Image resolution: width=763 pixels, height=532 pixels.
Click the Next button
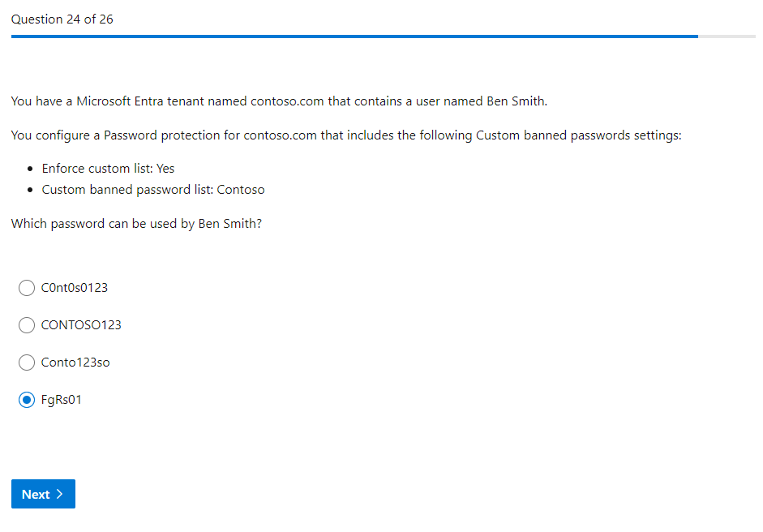point(43,494)
